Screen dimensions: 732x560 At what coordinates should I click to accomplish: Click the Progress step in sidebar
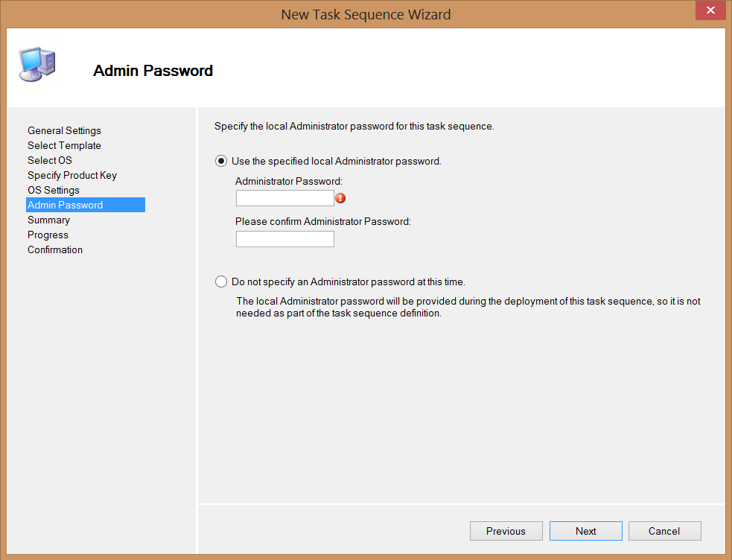click(x=48, y=235)
